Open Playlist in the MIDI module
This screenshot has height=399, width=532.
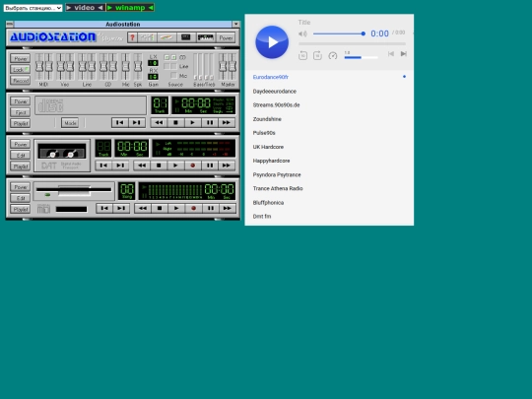click(x=21, y=209)
